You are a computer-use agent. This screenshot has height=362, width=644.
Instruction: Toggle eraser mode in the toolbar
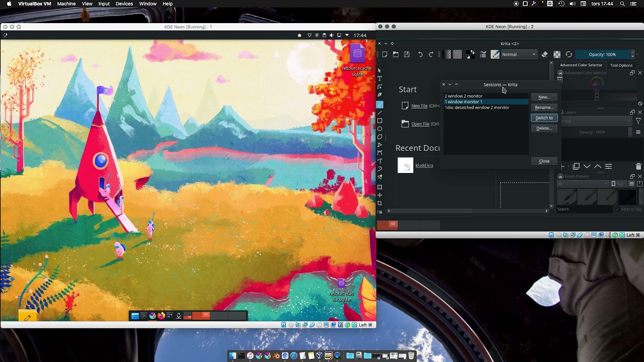point(544,54)
